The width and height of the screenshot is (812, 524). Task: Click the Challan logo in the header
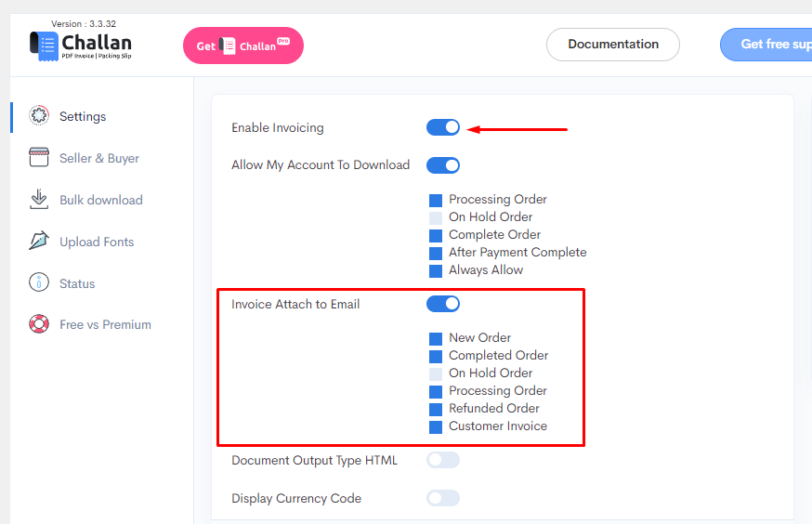coord(81,46)
